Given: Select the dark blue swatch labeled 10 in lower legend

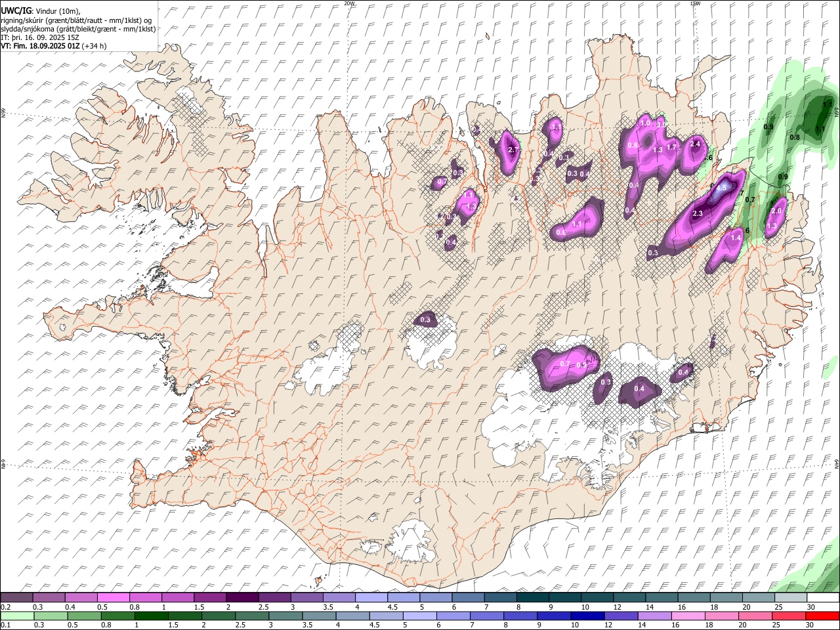Looking at the screenshot, I should click(587, 616).
